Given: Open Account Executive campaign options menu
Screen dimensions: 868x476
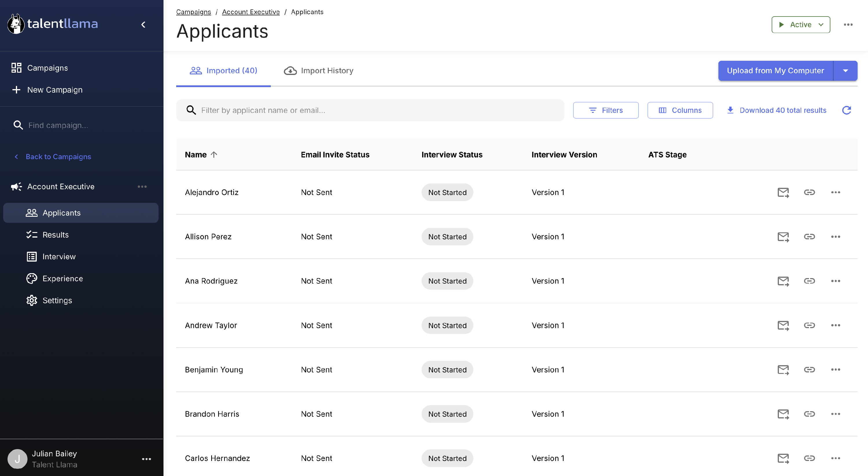Looking at the screenshot, I should pos(142,187).
